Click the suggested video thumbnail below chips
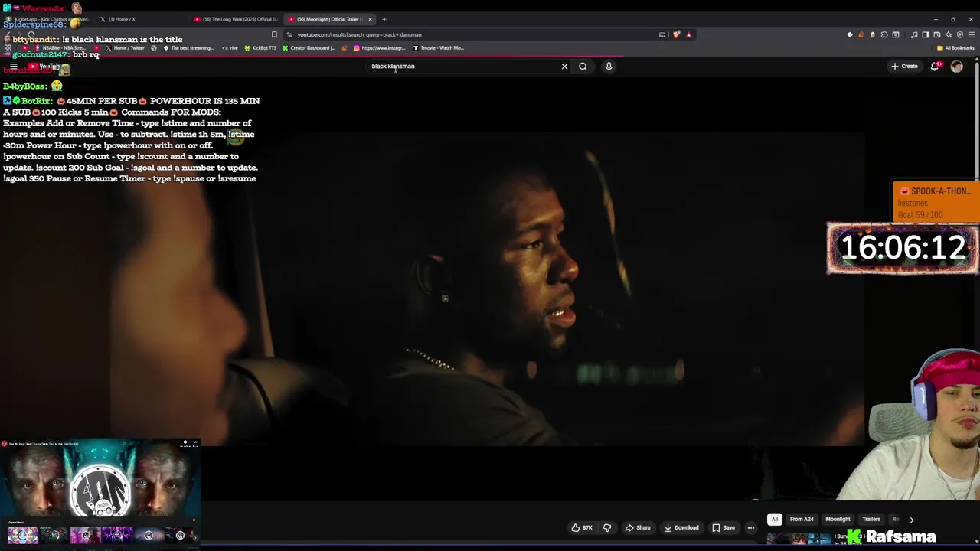The height and width of the screenshot is (551, 980). click(x=800, y=540)
